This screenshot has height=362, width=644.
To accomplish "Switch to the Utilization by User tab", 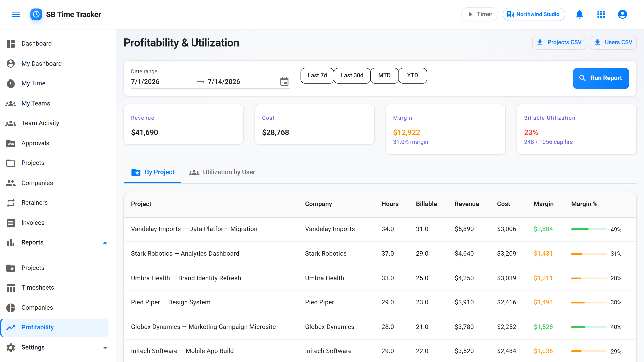I will pos(222,172).
